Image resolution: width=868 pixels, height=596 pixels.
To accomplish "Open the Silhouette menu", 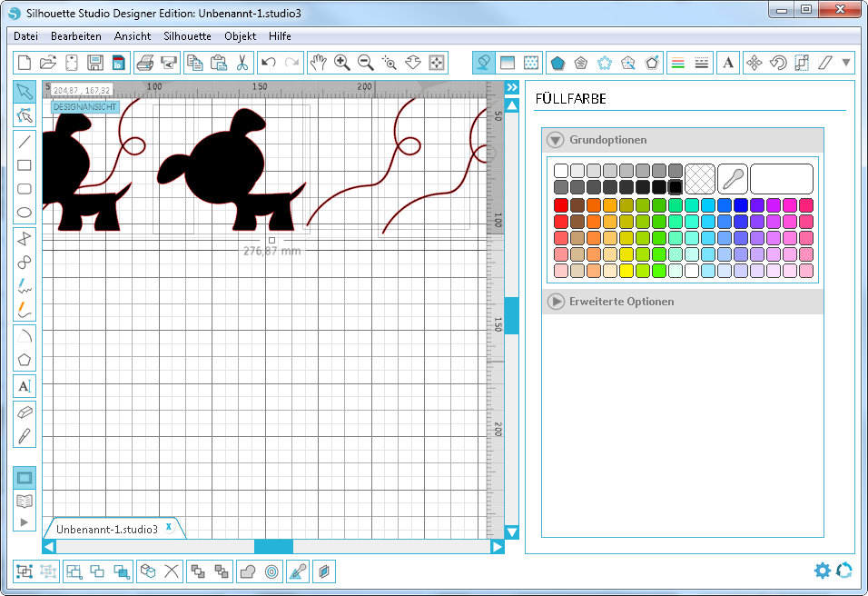I will (x=187, y=36).
